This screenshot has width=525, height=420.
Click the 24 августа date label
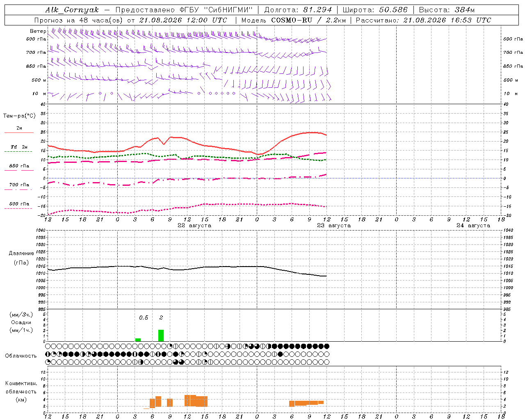coord(473,226)
